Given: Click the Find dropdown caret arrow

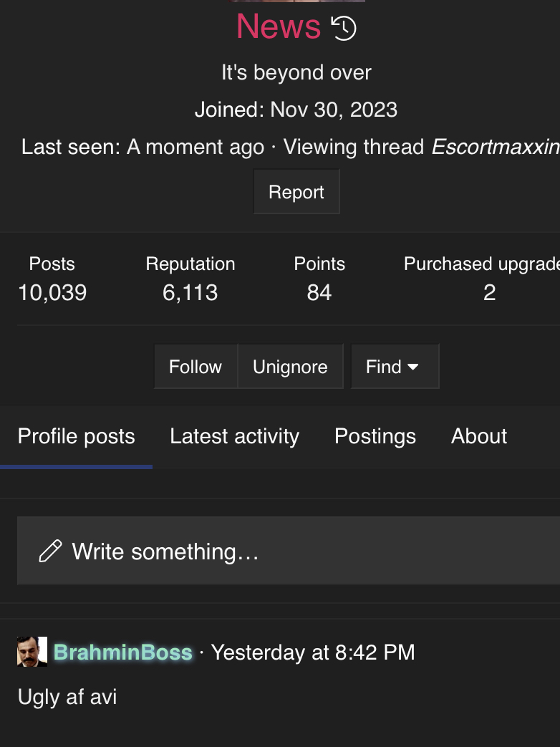Looking at the screenshot, I should point(413,367).
